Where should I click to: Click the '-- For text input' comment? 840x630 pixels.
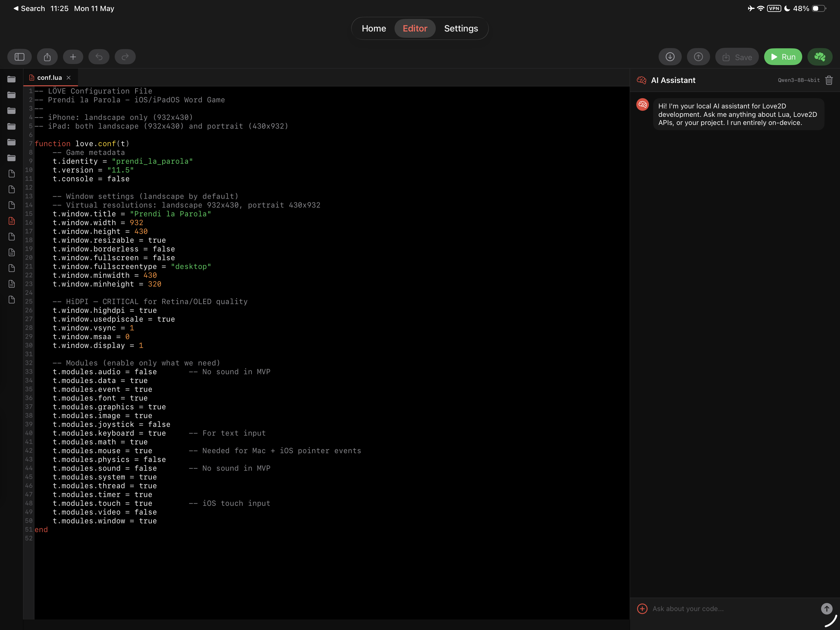click(x=227, y=433)
